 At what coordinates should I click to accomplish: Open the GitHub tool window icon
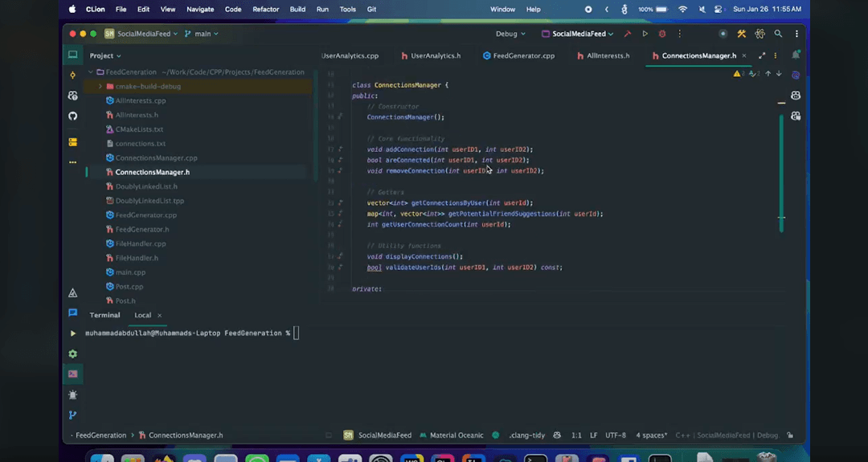tap(72, 117)
